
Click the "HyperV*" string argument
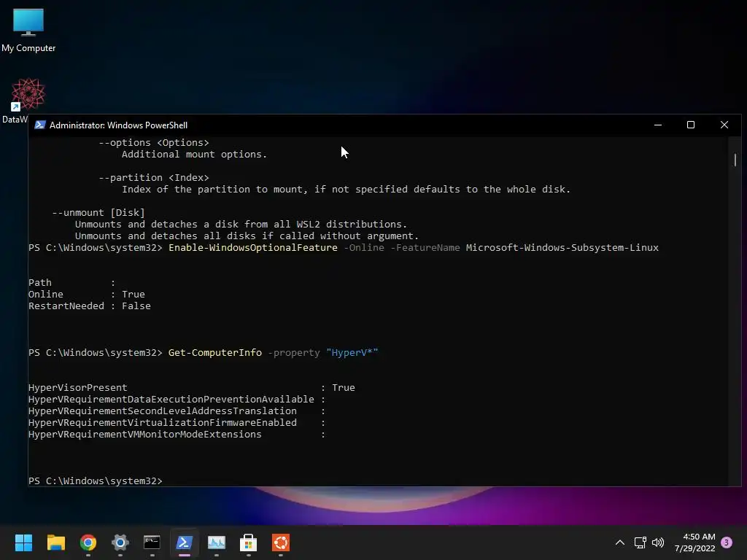coord(352,352)
